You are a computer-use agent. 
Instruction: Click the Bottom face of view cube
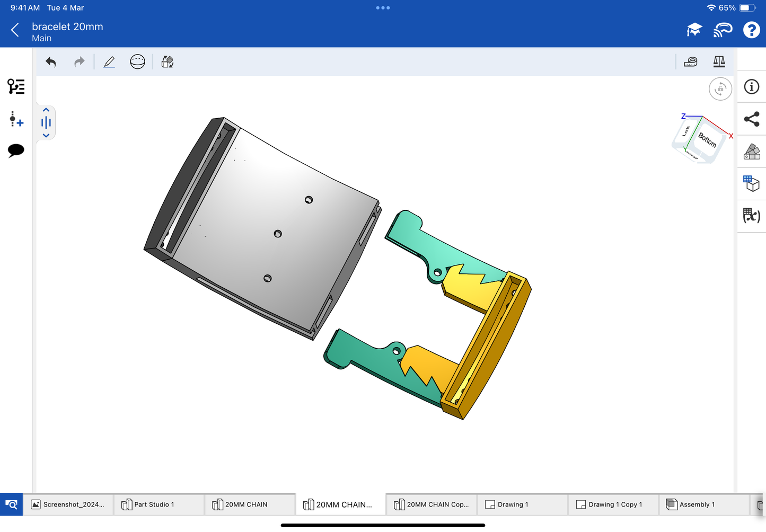pyautogui.click(x=707, y=140)
